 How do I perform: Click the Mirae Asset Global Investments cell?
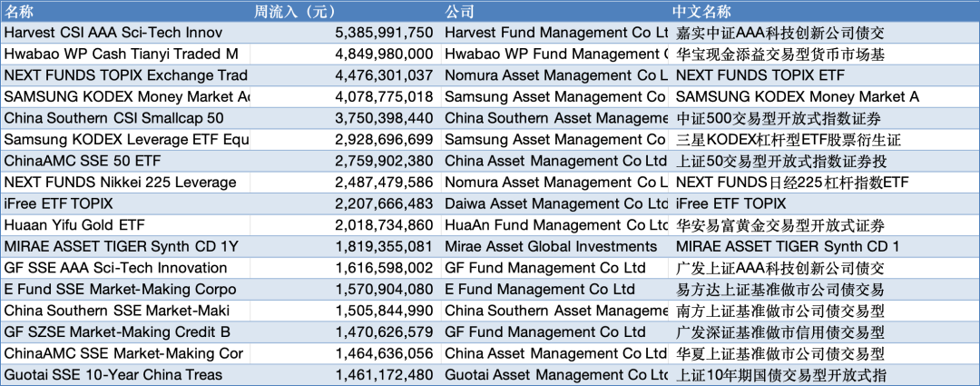pos(554,246)
